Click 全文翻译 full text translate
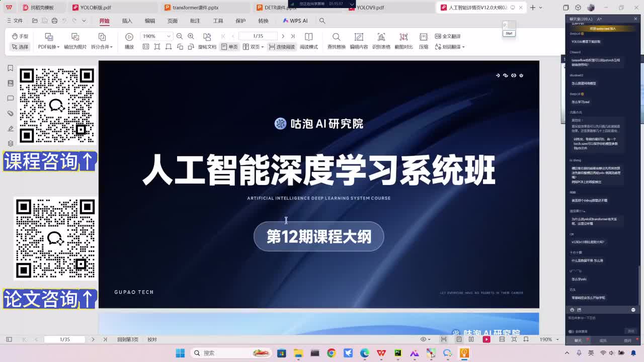 pos(448,36)
